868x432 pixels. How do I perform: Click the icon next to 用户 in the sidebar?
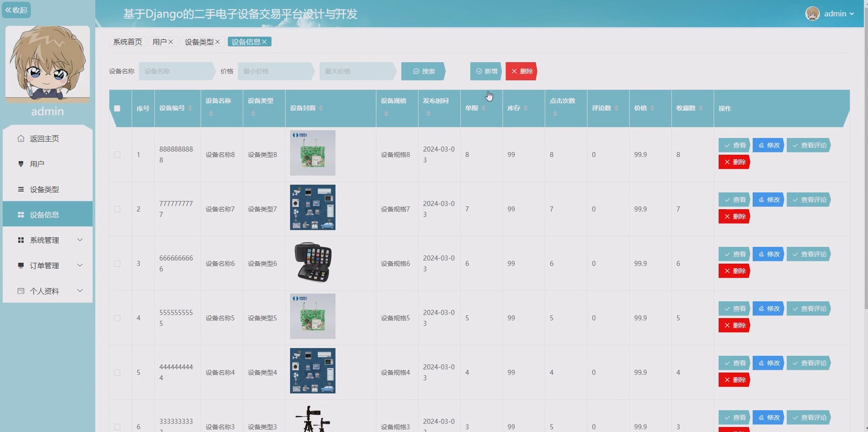coord(21,164)
